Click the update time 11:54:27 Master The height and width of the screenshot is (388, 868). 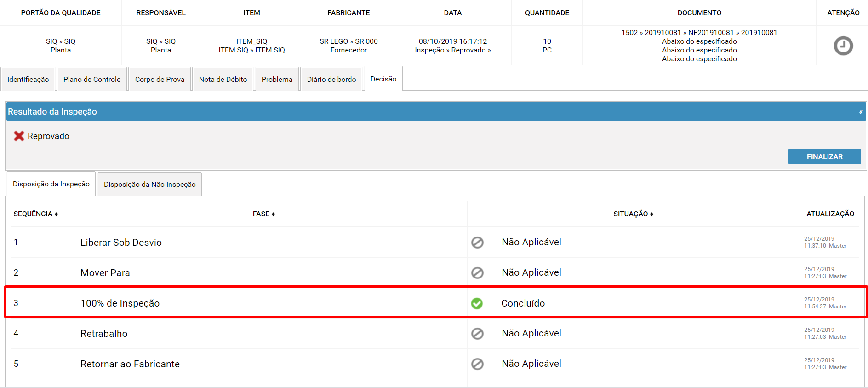[x=825, y=307]
